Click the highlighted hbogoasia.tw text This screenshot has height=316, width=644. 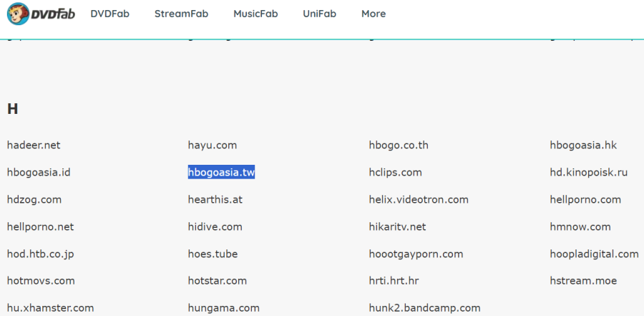[x=221, y=173]
